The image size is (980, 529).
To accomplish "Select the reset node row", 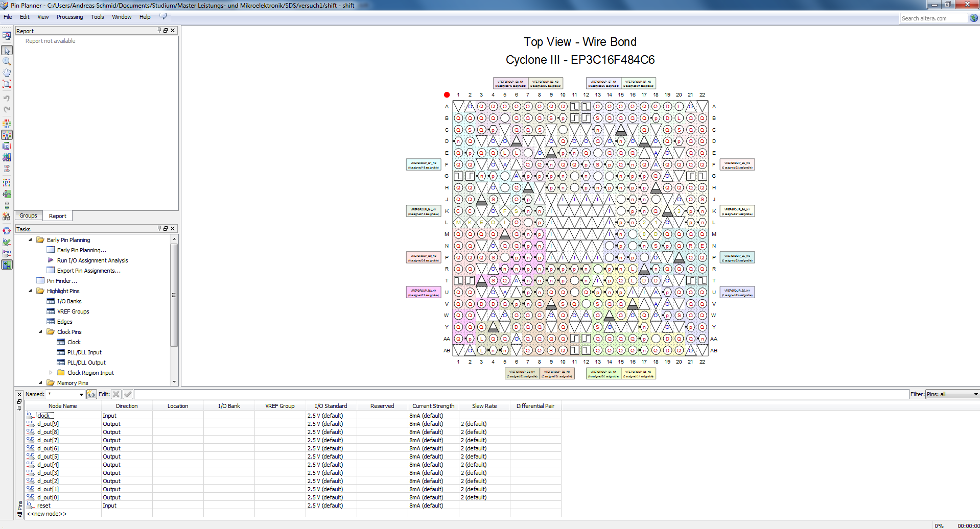I will [293, 506].
